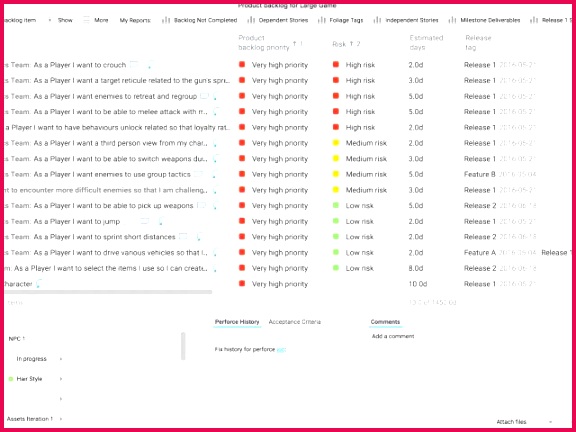Expand the unlabeled chevron below Hair Style
Viewport: 576px width, 432px height.
(61, 399)
